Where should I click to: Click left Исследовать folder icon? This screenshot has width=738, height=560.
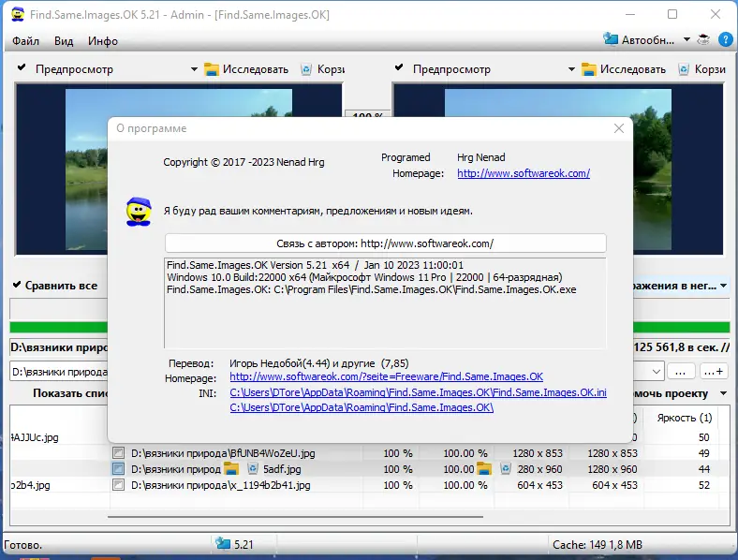[x=212, y=69]
